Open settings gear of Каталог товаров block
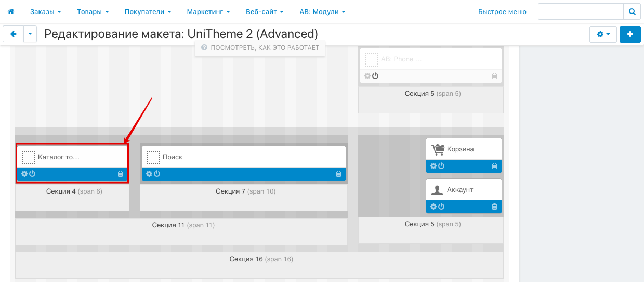The image size is (644, 282). (x=24, y=174)
